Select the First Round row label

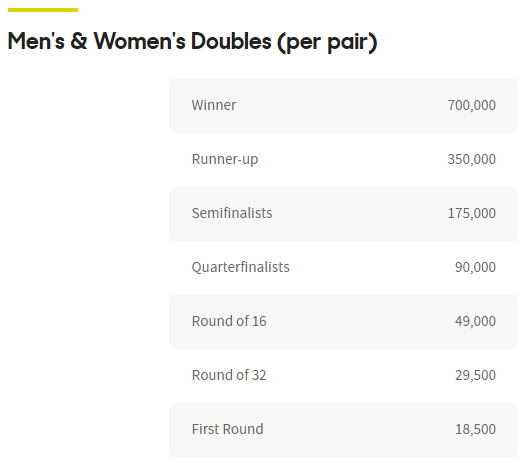227,429
